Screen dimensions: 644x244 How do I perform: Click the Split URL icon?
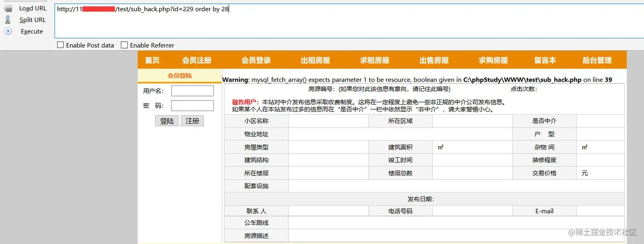point(8,20)
